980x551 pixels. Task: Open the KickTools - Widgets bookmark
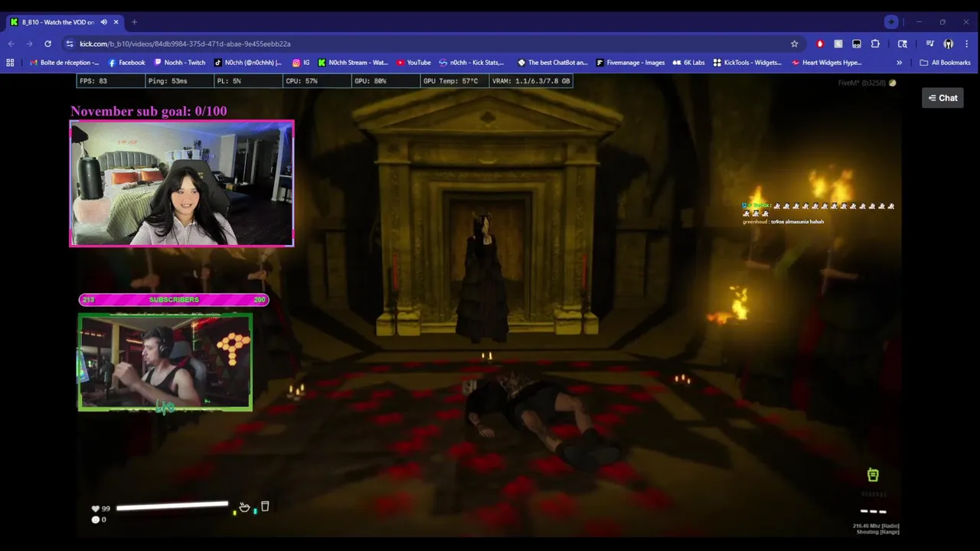click(748, 63)
